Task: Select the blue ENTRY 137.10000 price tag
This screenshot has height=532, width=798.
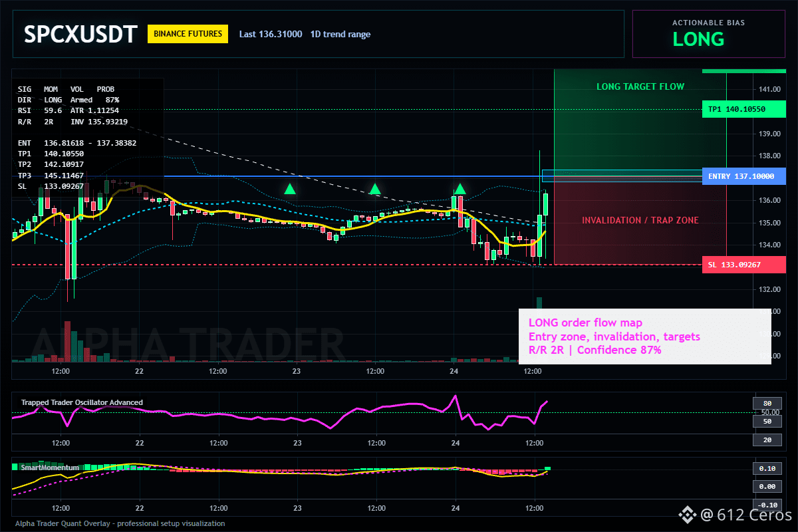Action: (743, 176)
